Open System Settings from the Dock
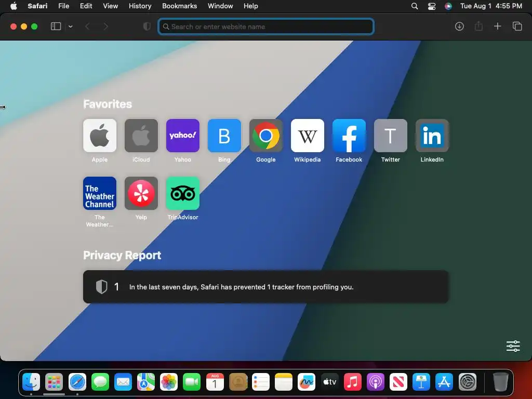 [467, 382]
